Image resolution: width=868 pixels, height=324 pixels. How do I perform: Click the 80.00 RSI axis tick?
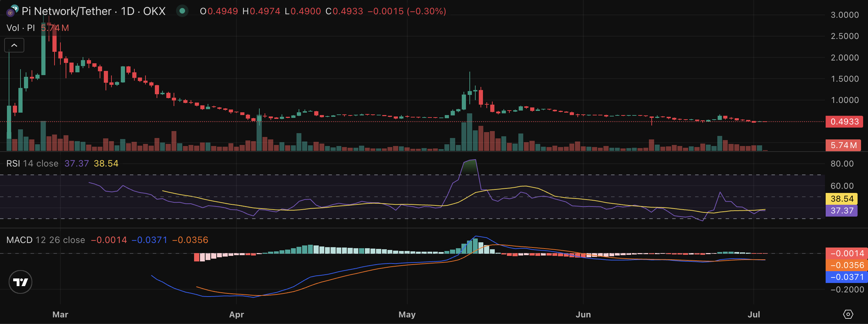click(x=842, y=164)
